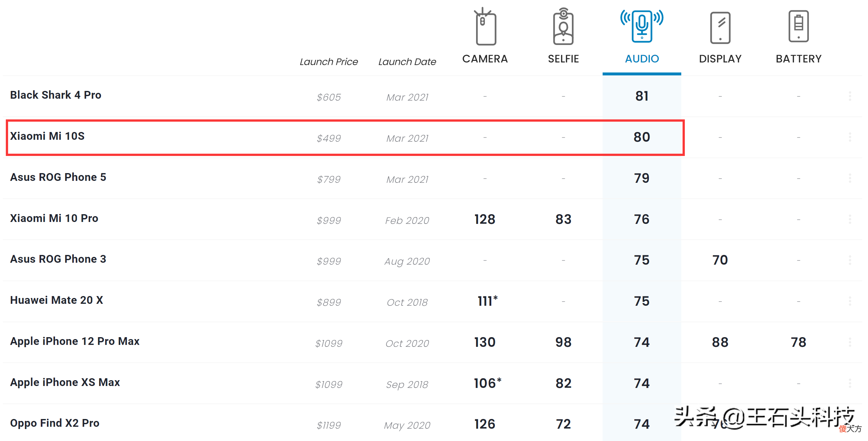Open the Asus ROG Phone 3 device link
This screenshot has height=441, width=868.
point(58,259)
